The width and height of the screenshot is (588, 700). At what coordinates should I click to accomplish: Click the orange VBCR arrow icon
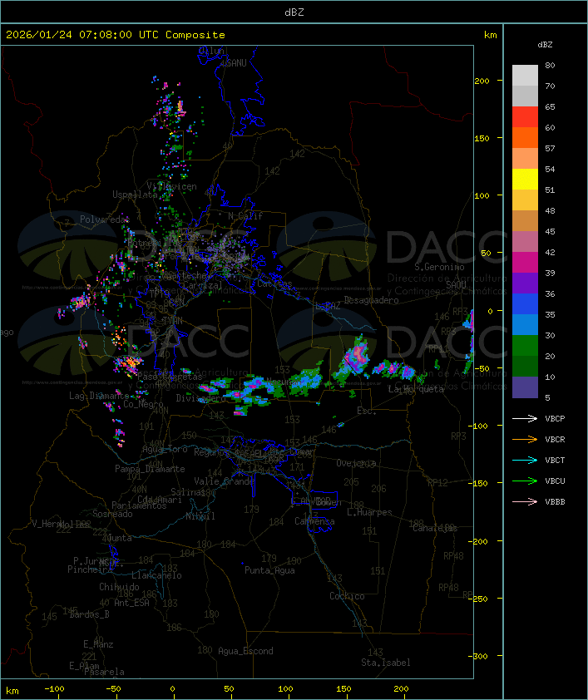[x=525, y=439]
